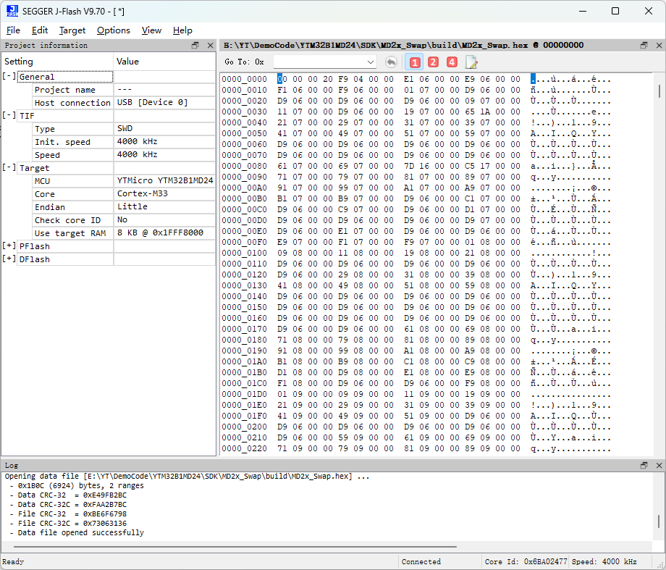Collapse the General section
Screen dimensions: 666x570
coord(9,76)
